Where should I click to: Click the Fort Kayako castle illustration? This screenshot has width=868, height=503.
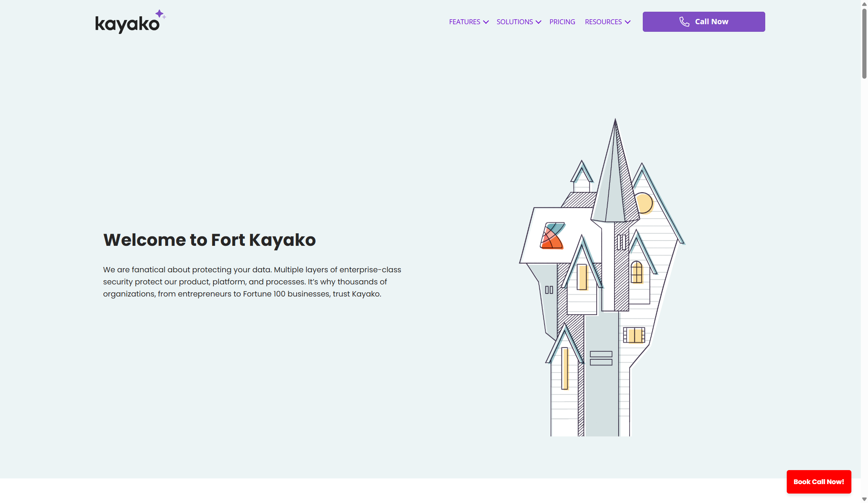point(602,278)
